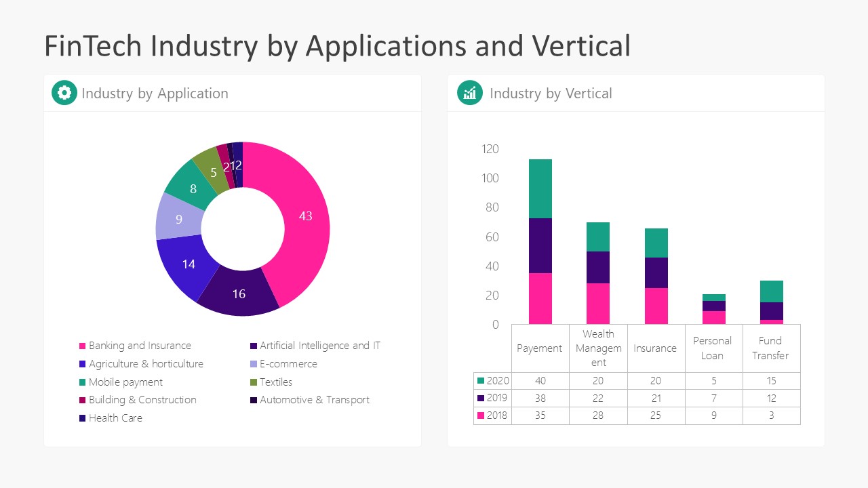Expand the Wealth Management column header
Screen dimensions: 868x488
598,348
